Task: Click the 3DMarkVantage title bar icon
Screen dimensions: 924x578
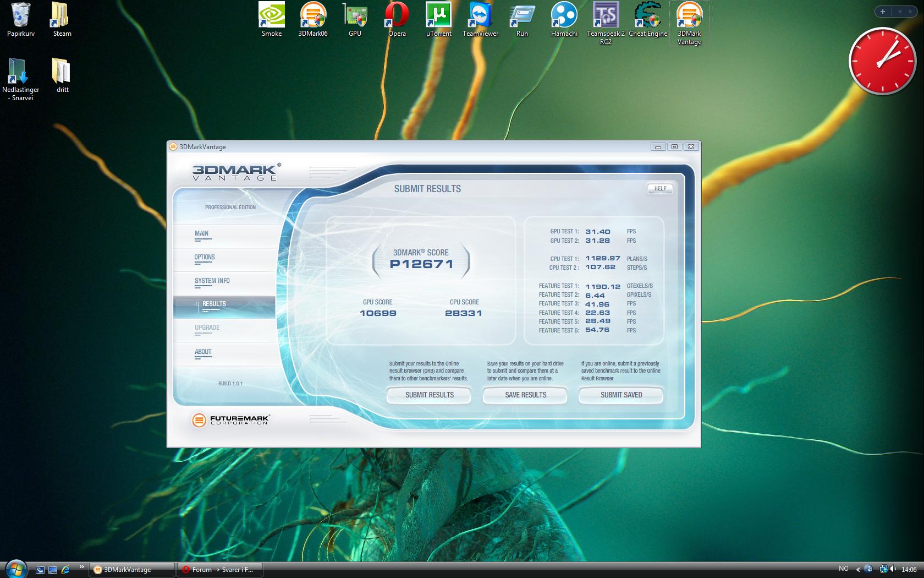Action: 173,147
